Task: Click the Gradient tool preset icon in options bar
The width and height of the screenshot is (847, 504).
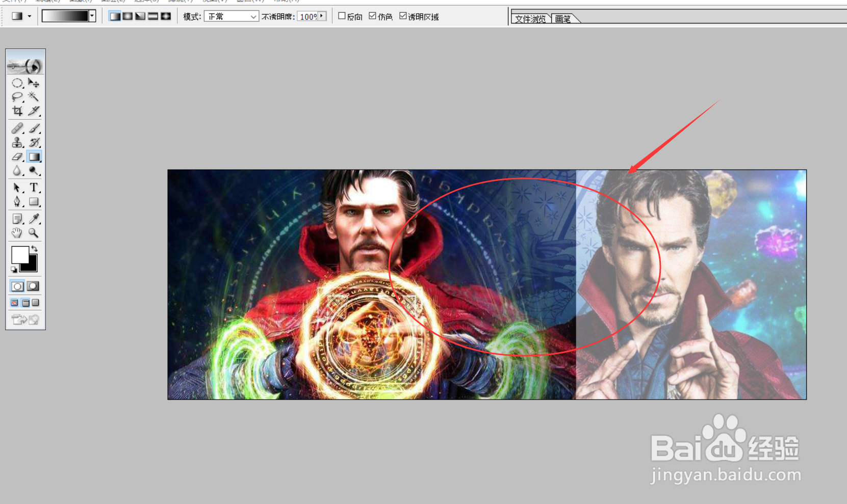Action: [17, 16]
